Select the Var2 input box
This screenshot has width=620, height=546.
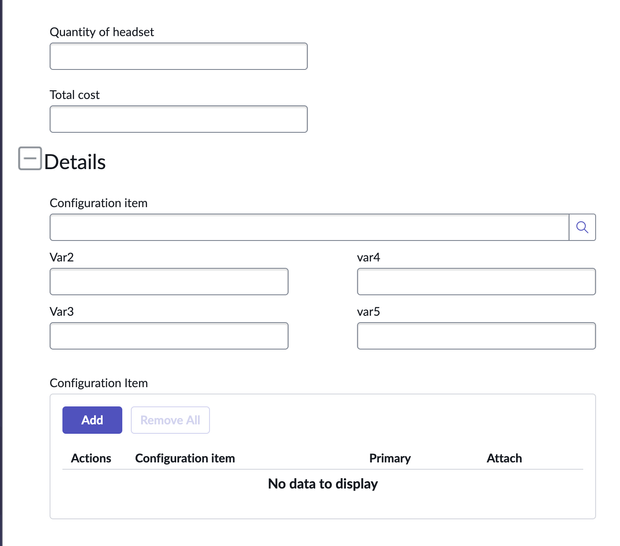coord(168,281)
